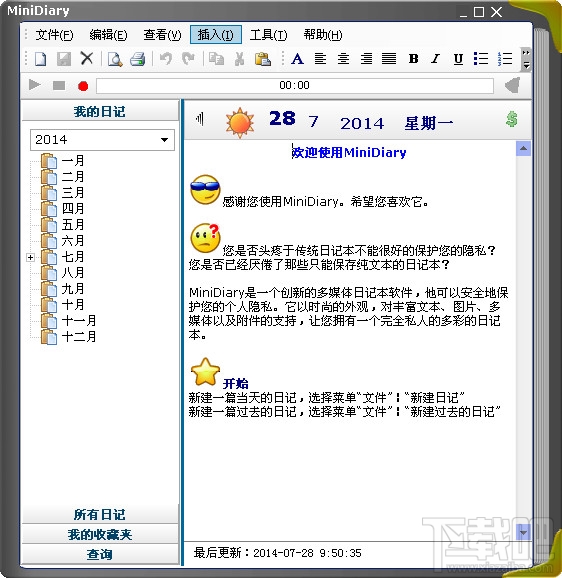The width and height of the screenshot is (562, 578).
Task: Start recording with the red record button
Action: coord(83,86)
